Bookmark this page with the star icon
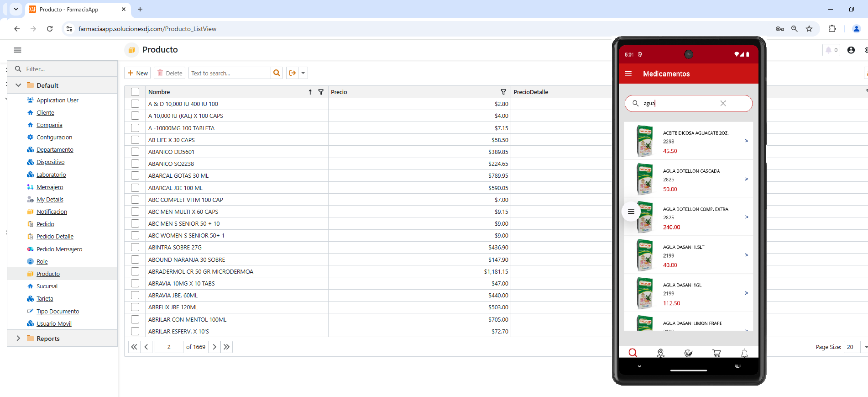This screenshot has height=397, width=868. [809, 29]
